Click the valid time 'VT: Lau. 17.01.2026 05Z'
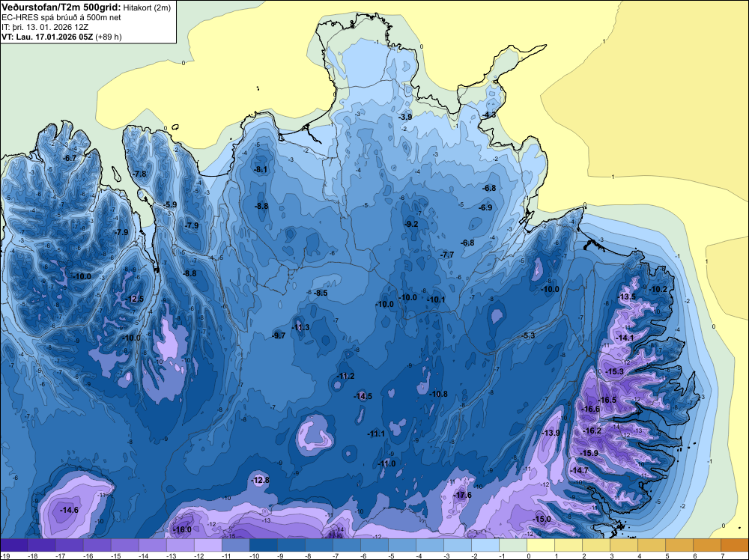Screen dimensions: 749x560 (x=47, y=37)
